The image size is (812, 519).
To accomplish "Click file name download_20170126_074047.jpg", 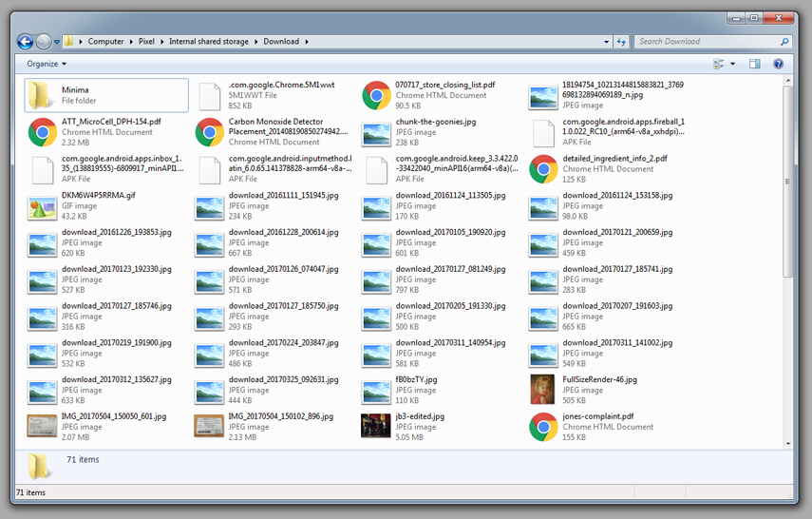I will pyautogui.click(x=283, y=269).
